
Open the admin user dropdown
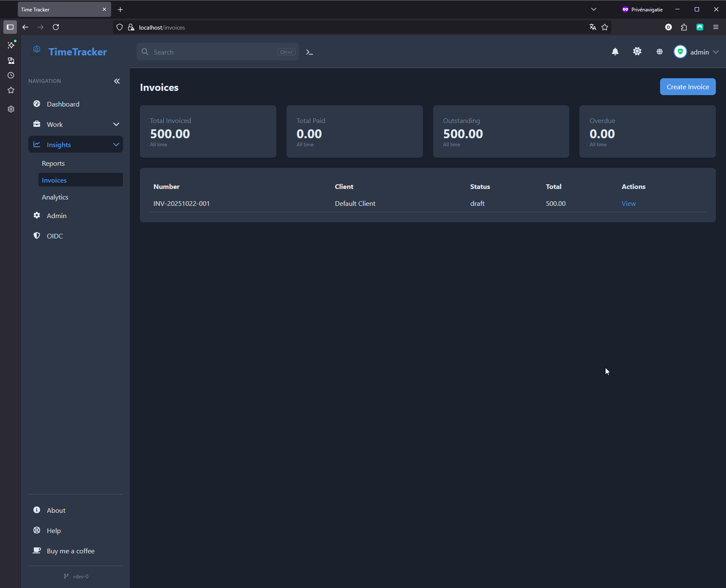click(696, 52)
